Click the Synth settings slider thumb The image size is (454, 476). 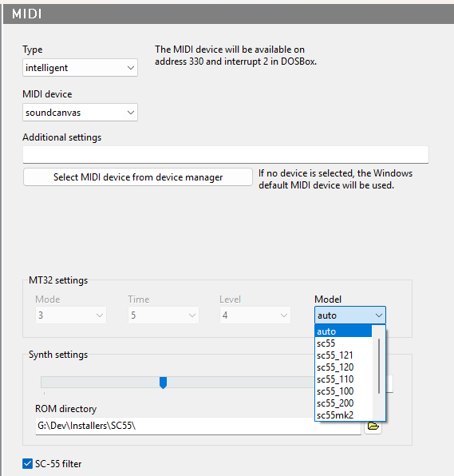click(x=163, y=383)
